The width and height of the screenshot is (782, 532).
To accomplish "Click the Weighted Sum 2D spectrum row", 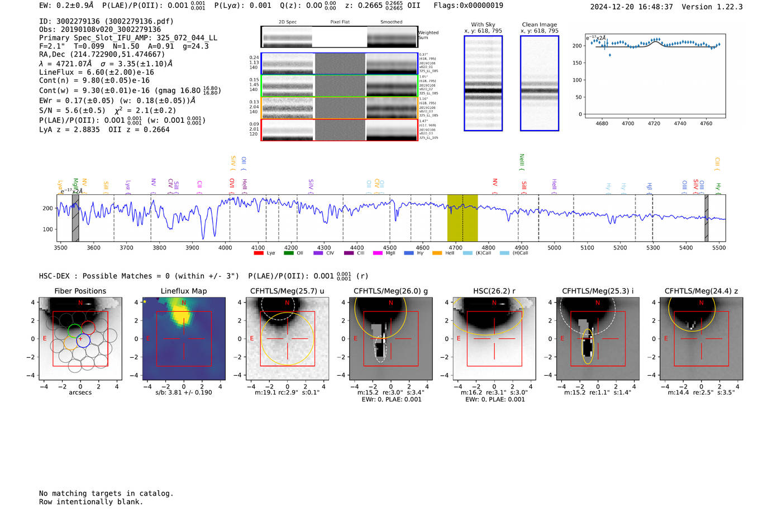I will [339, 37].
